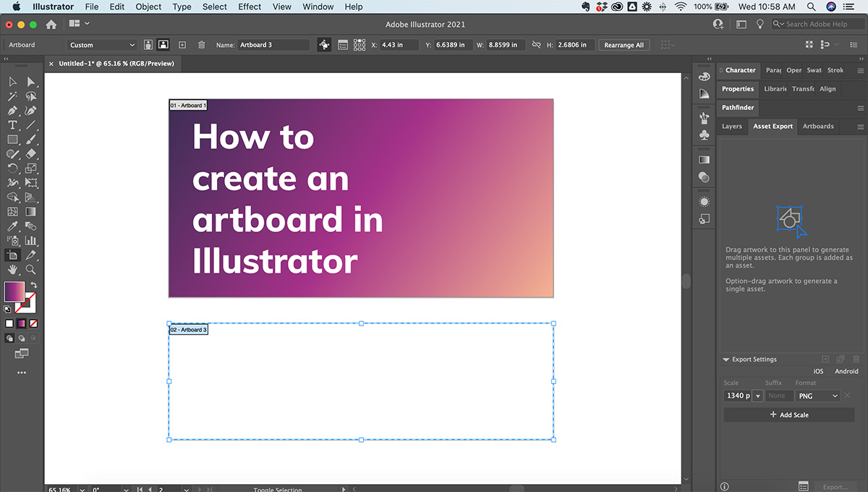Select the Direct Selection tool
The height and width of the screenshot is (492, 868).
pos(31,82)
